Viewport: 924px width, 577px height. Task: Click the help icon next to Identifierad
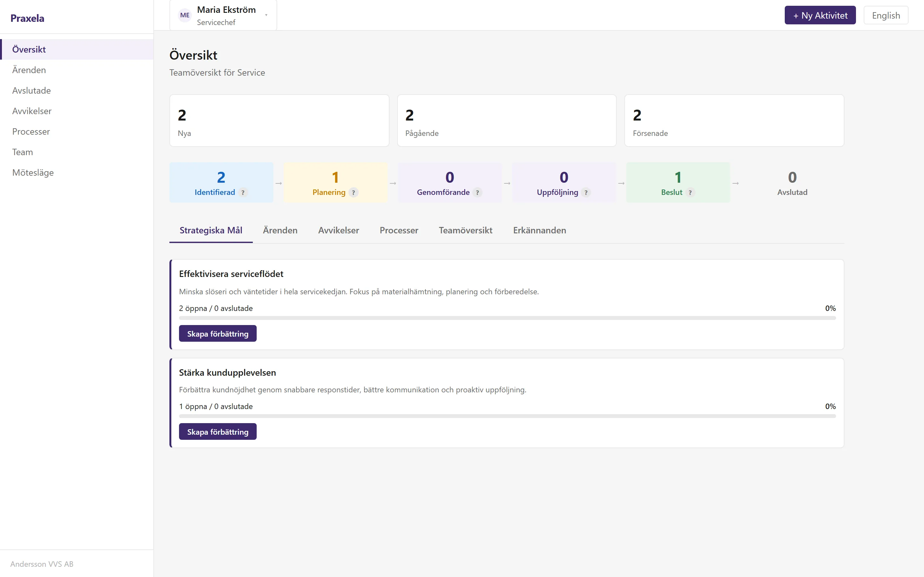pyautogui.click(x=243, y=193)
